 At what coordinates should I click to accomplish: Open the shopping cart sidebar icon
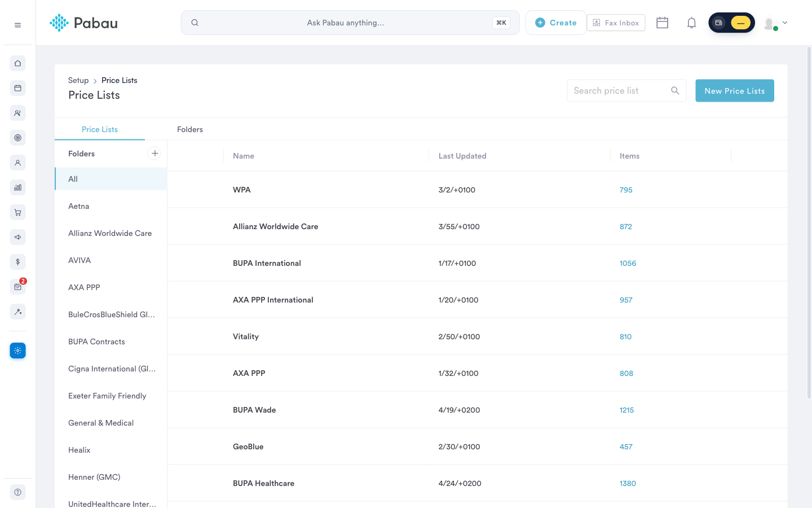17,212
